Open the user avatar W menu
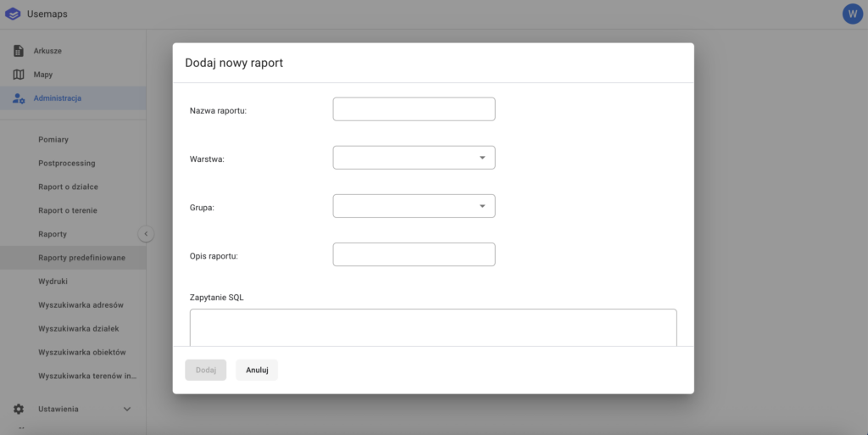Image resolution: width=868 pixels, height=435 pixels. point(852,14)
